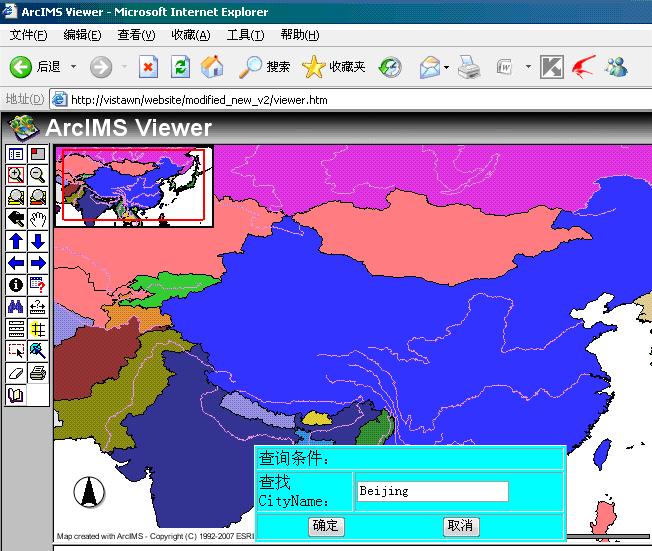Click the IE Forward button
Viewport: 652px width, 551px height.
pyautogui.click(x=101, y=67)
